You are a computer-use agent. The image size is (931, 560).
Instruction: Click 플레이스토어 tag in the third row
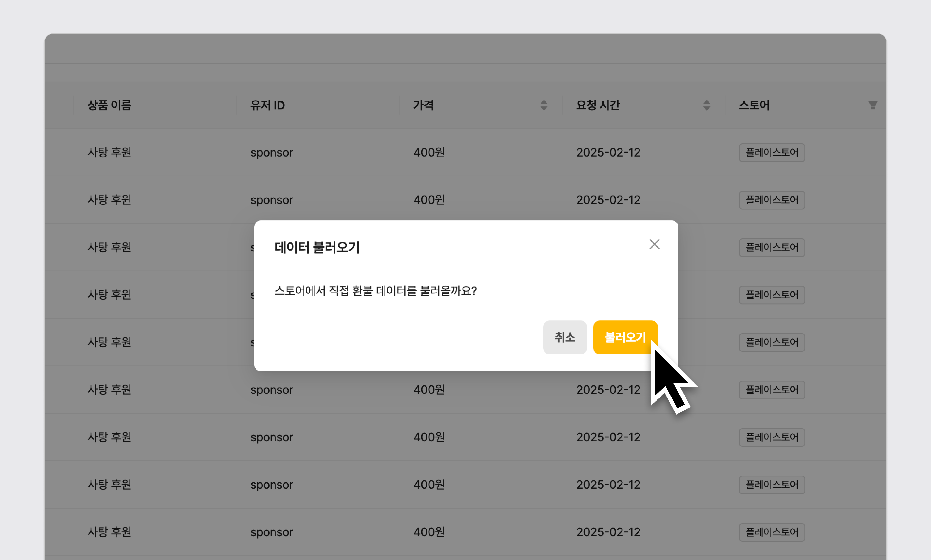[x=772, y=247]
